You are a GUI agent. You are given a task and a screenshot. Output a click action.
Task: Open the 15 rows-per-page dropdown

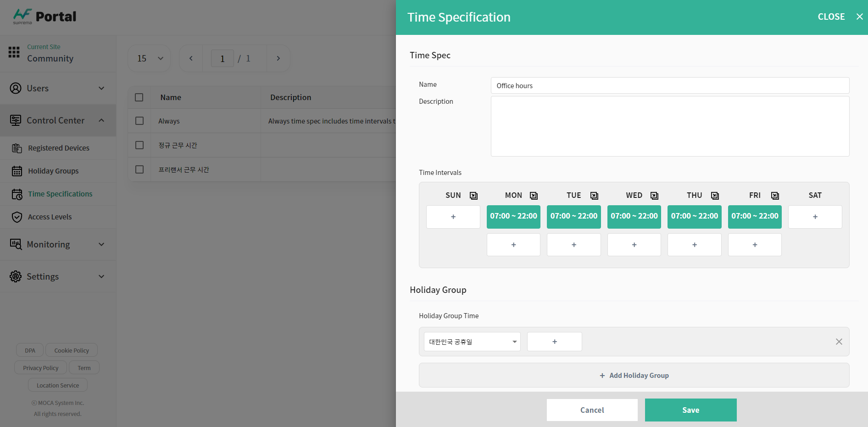coord(150,58)
